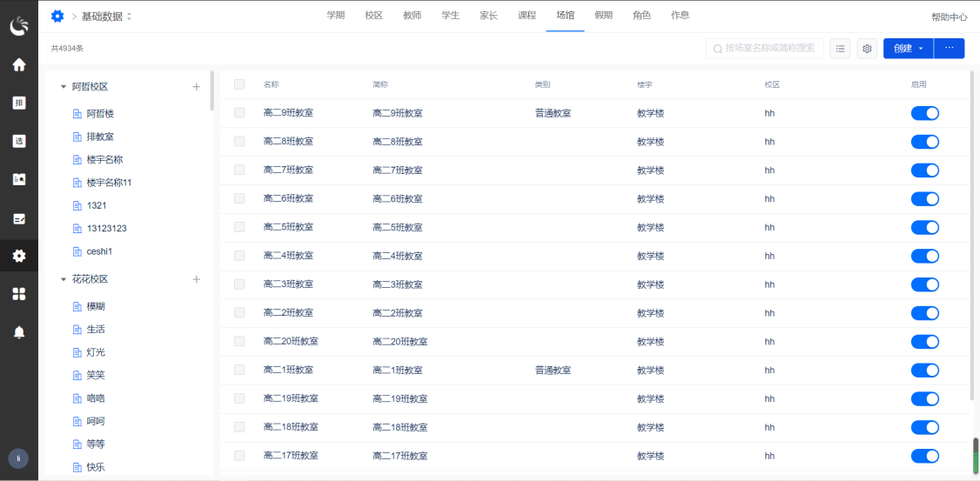
Task: Open settings gear in left sidebar
Action: click(19, 256)
